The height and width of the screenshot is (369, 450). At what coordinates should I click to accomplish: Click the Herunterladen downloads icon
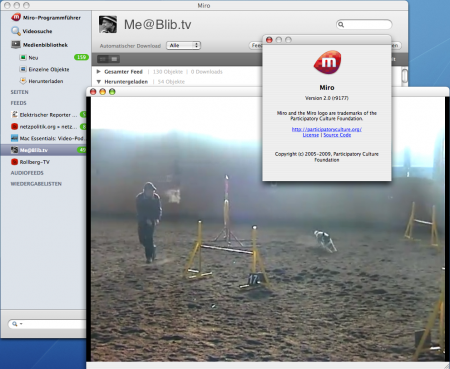tap(23, 81)
